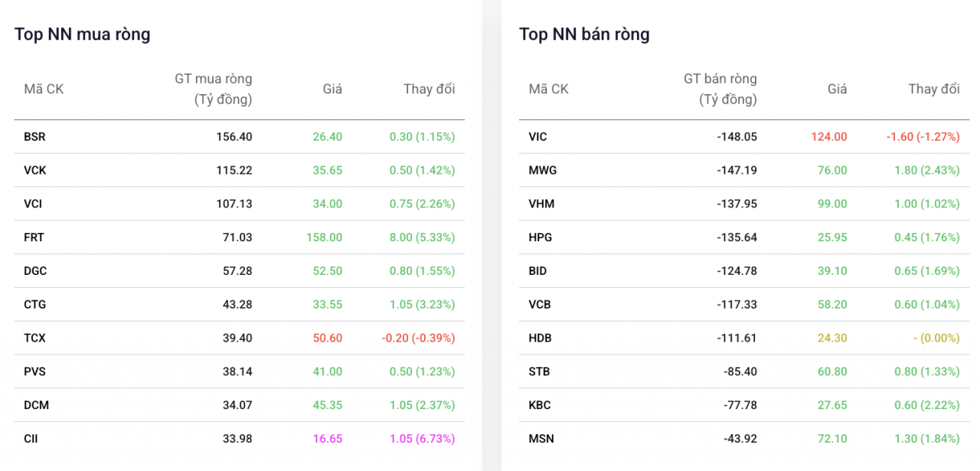
Task: Select the MWG stock code
Action: [543, 170]
